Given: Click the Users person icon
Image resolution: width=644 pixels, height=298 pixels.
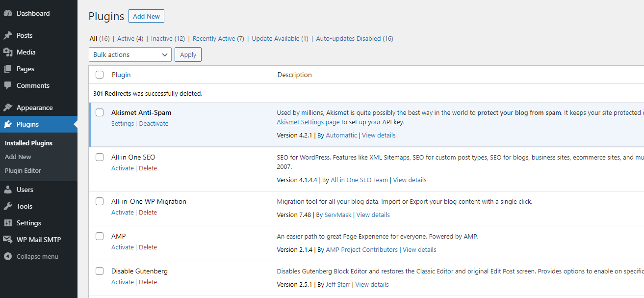Looking at the screenshot, I should [x=8, y=190].
